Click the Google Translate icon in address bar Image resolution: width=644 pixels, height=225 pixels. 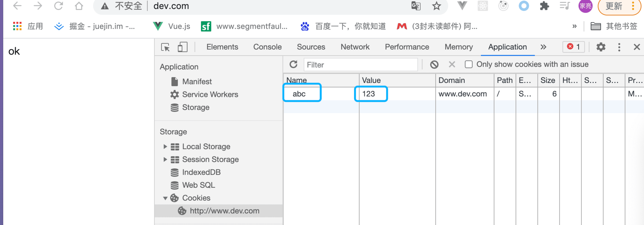coord(416,6)
